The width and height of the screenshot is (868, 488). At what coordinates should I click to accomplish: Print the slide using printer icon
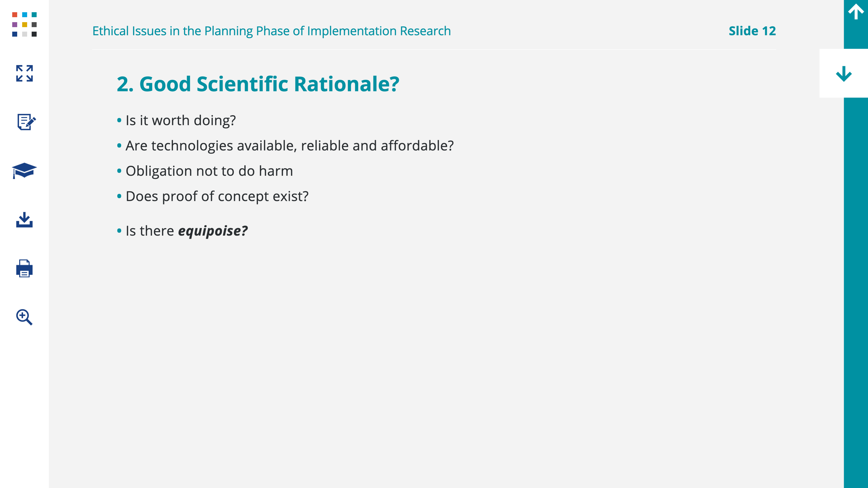24,268
